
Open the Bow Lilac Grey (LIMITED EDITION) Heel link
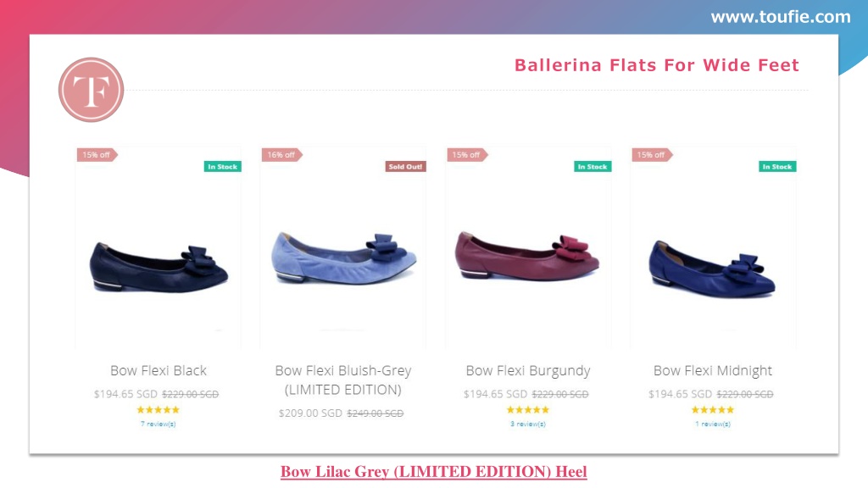point(433,471)
